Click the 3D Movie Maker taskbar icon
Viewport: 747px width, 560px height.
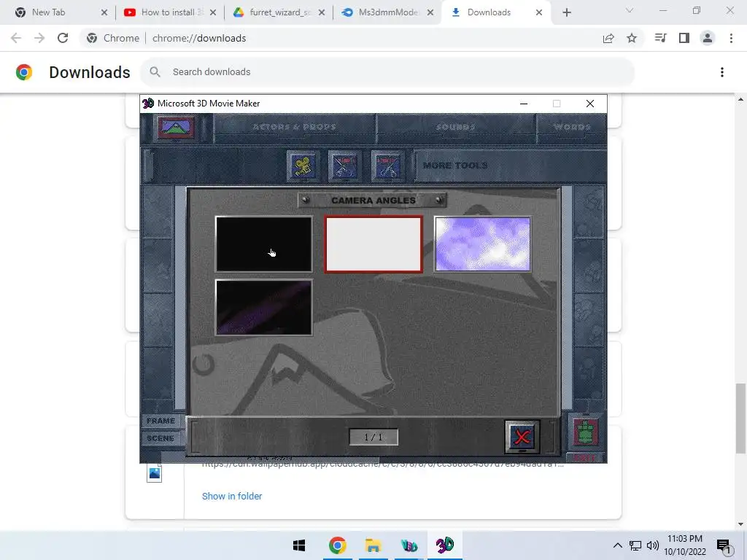pos(445,545)
